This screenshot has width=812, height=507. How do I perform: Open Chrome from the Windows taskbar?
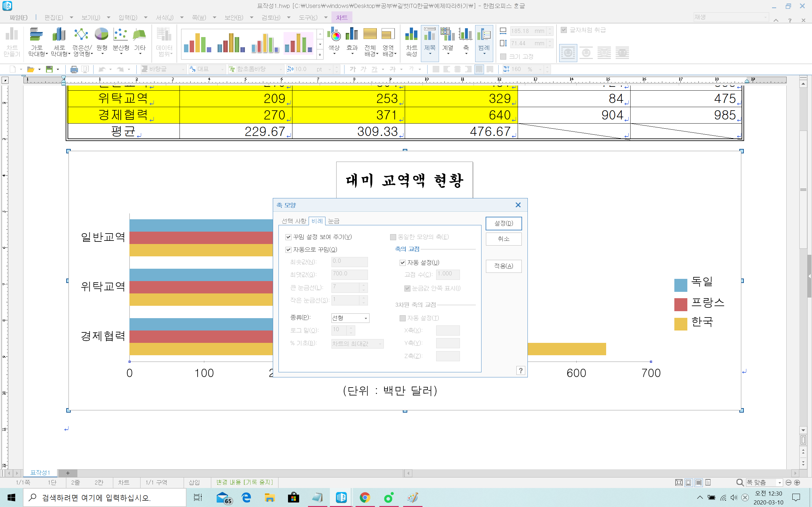365,497
